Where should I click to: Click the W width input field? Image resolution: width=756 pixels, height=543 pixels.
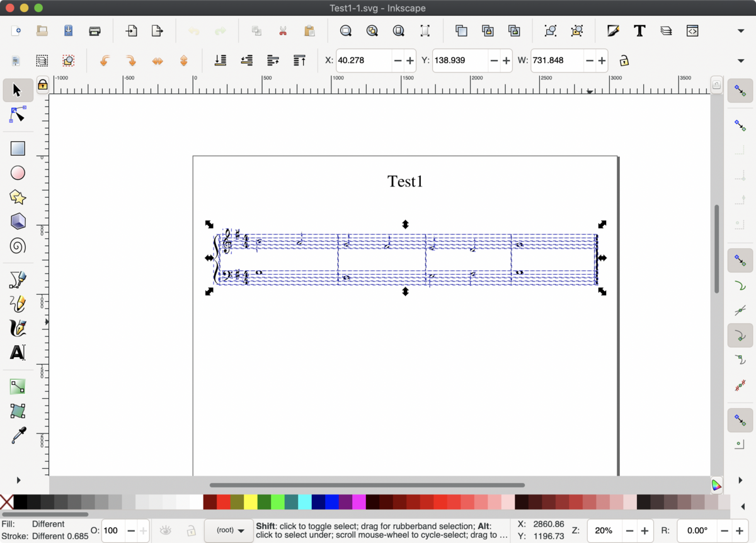point(557,60)
